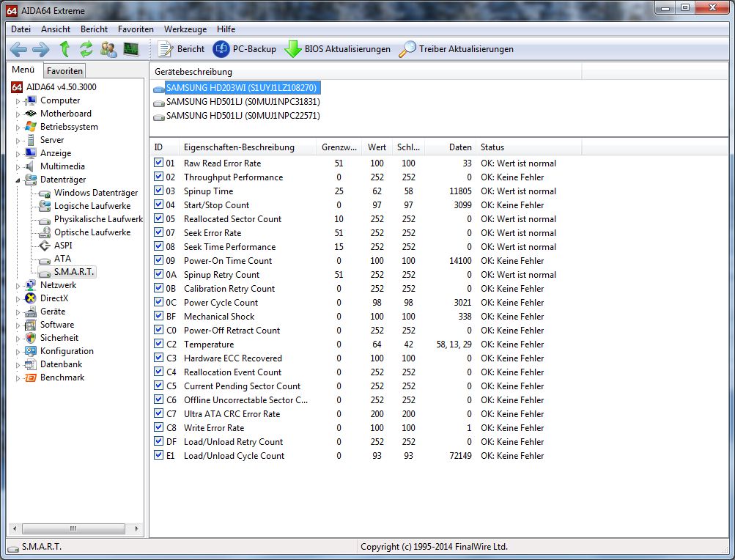The height and width of the screenshot is (560, 735).
Task: Select drive SAMSUNG HD501LJ (S0MUJ1NPC22571)
Action: (x=243, y=116)
